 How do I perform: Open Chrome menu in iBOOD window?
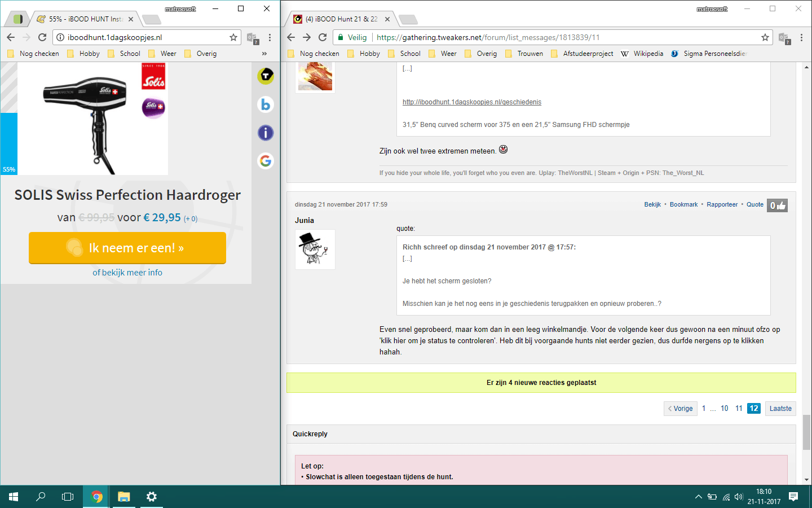click(x=270, y=37)
